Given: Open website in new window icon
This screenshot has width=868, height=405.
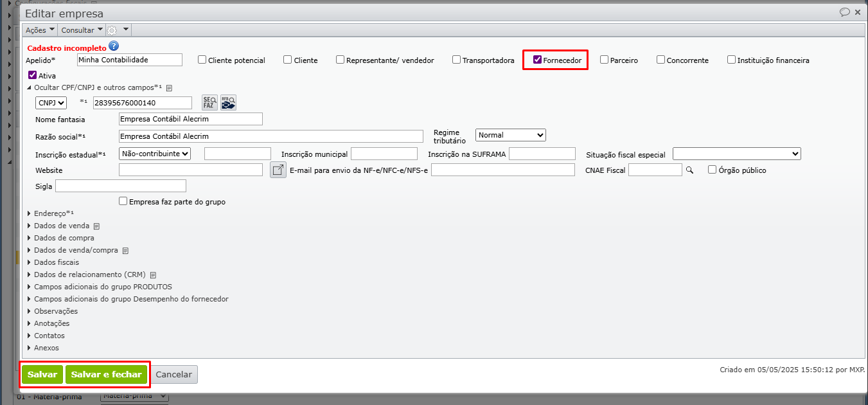Looking at the screenshot, I should (278, 170).
